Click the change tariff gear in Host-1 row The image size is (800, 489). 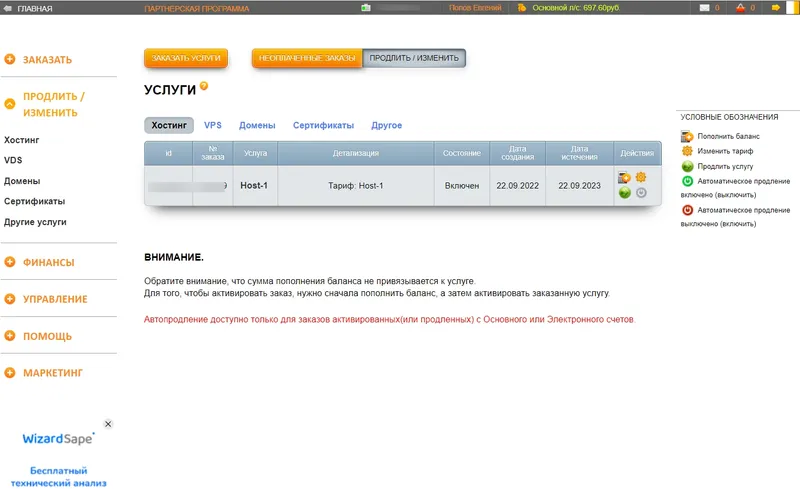tap(641, 177)
